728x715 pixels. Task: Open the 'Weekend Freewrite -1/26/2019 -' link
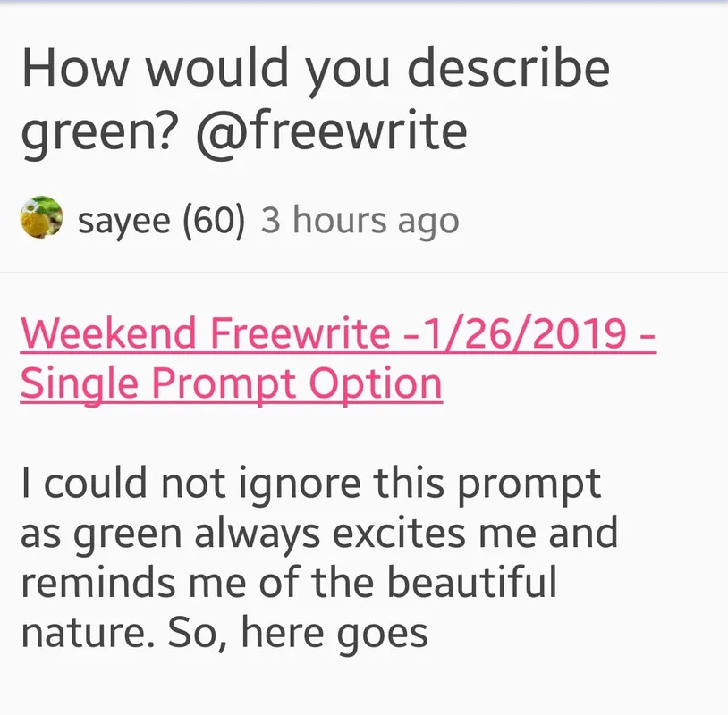point(338,332)
